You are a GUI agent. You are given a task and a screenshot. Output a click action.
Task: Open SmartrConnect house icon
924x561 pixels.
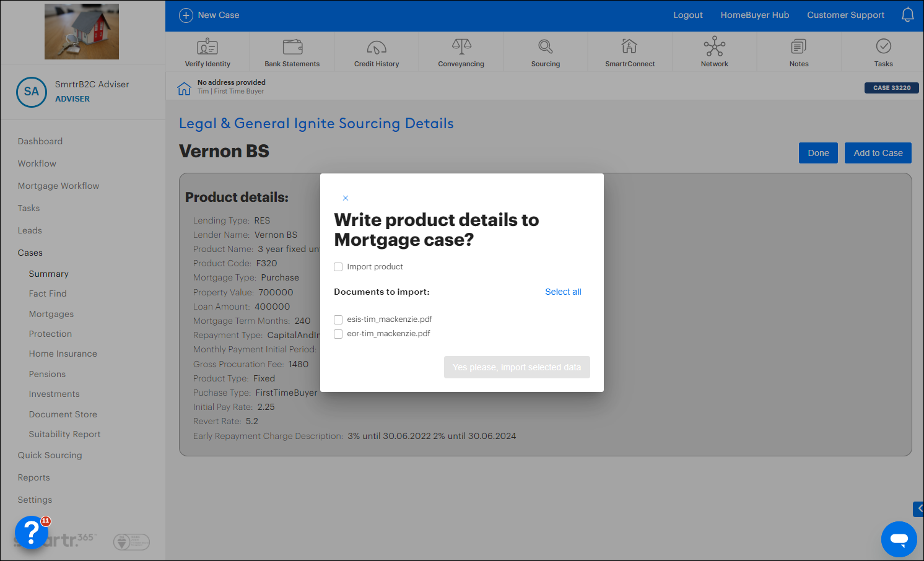[630, 46]
